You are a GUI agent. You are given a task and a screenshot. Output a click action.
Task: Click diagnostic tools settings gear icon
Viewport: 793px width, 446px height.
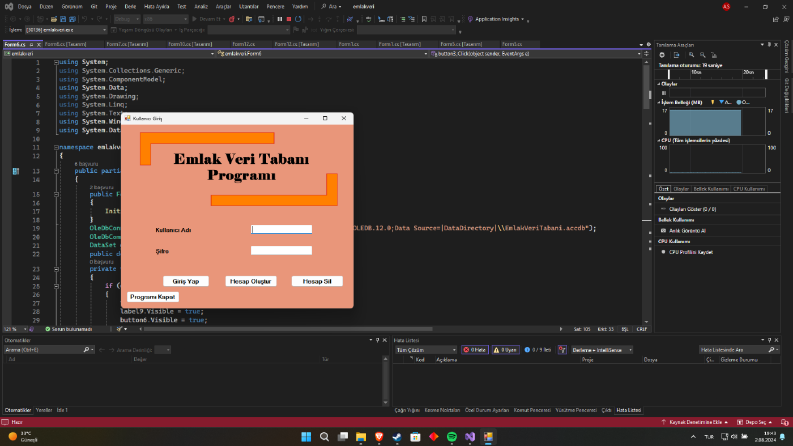point(662,55)
